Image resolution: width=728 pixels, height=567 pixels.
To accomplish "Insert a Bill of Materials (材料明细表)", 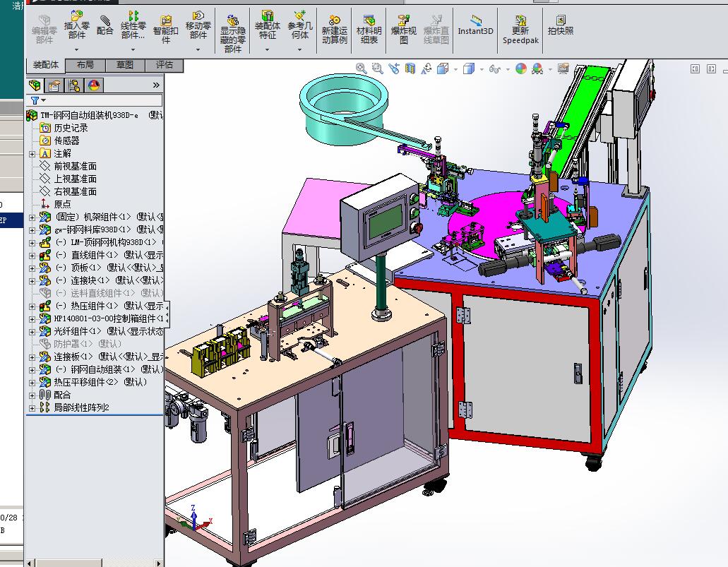I will click(367, 28).
